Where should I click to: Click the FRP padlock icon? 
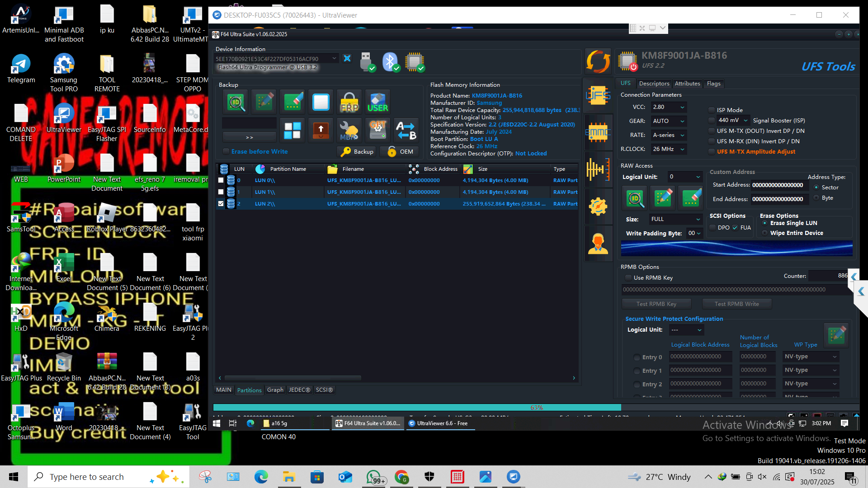pos(349,102)
